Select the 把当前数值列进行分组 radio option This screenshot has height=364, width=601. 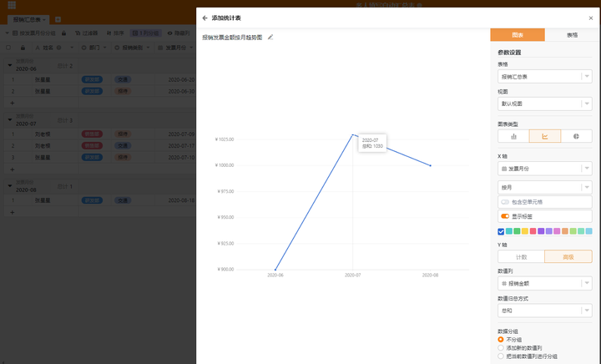coord(501,356)
